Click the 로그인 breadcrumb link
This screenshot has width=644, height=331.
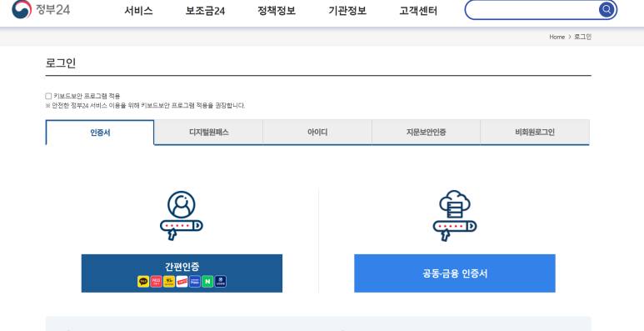[582, 37]
